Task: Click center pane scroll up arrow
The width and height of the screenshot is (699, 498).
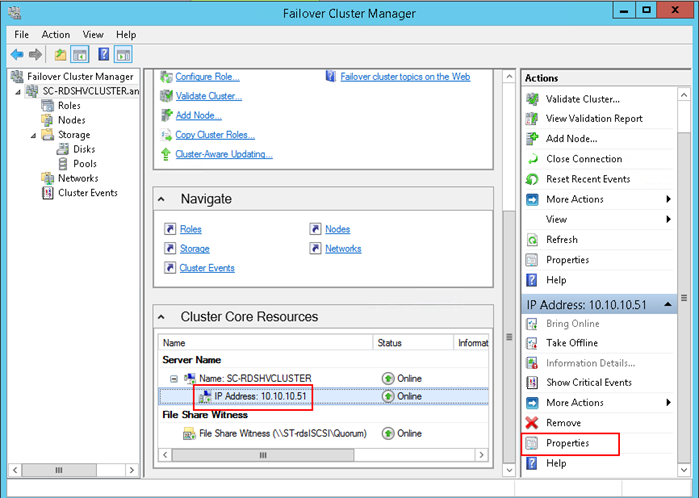Action: (x=509, y=77)
